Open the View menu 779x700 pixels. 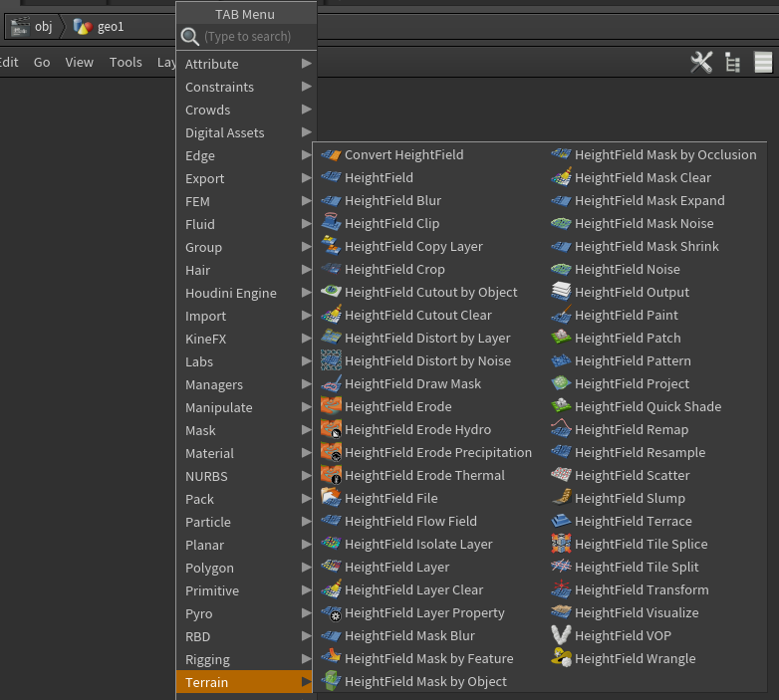click(79, 62)
